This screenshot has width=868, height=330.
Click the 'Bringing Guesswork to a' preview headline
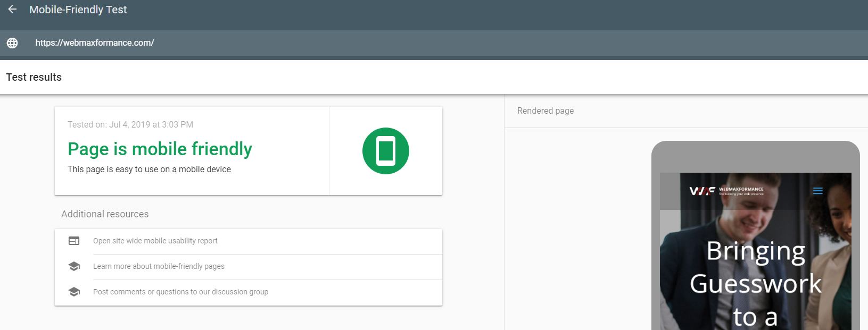756,283
